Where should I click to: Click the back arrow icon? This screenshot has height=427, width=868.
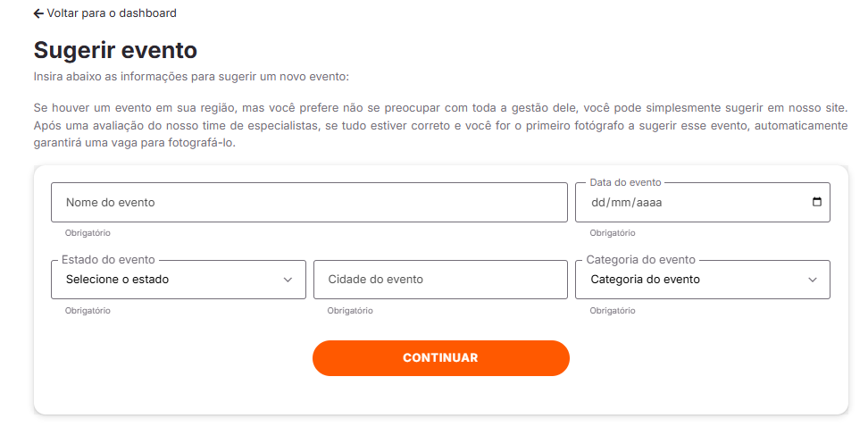(38, 13)
